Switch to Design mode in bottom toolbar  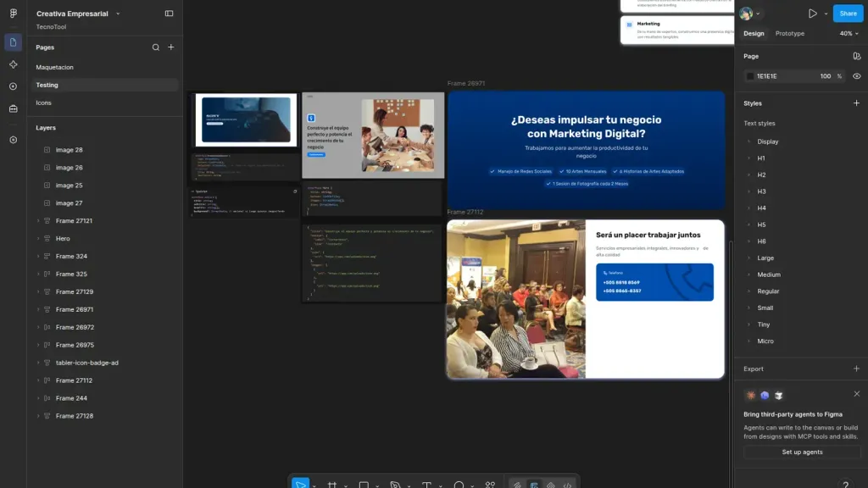(534, 485)
